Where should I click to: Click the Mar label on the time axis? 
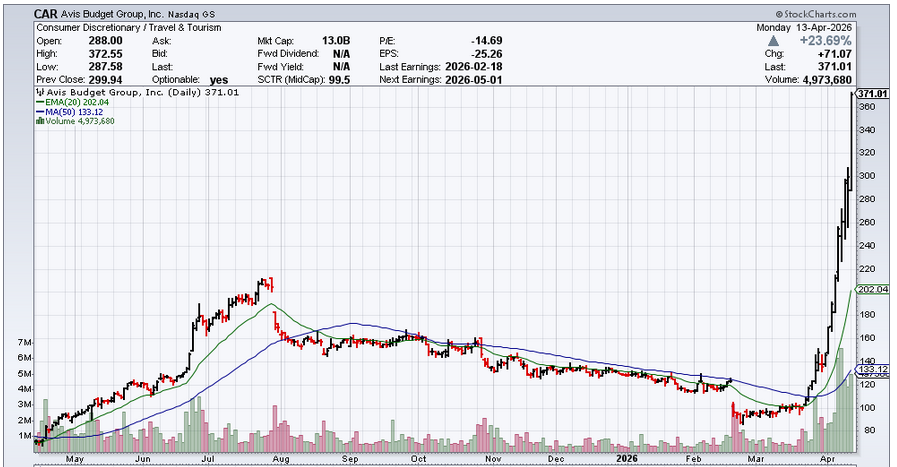tap(756, 459)
